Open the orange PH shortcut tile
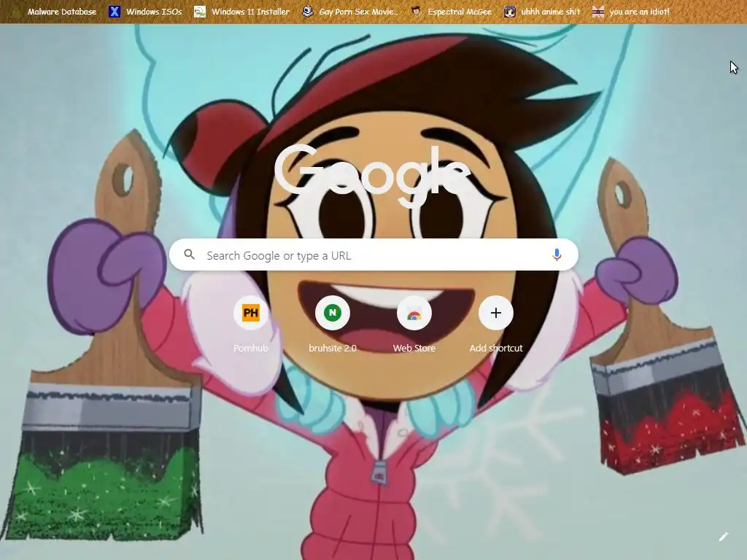The width and height of the screenshot is (747, 560). (251, 313)
